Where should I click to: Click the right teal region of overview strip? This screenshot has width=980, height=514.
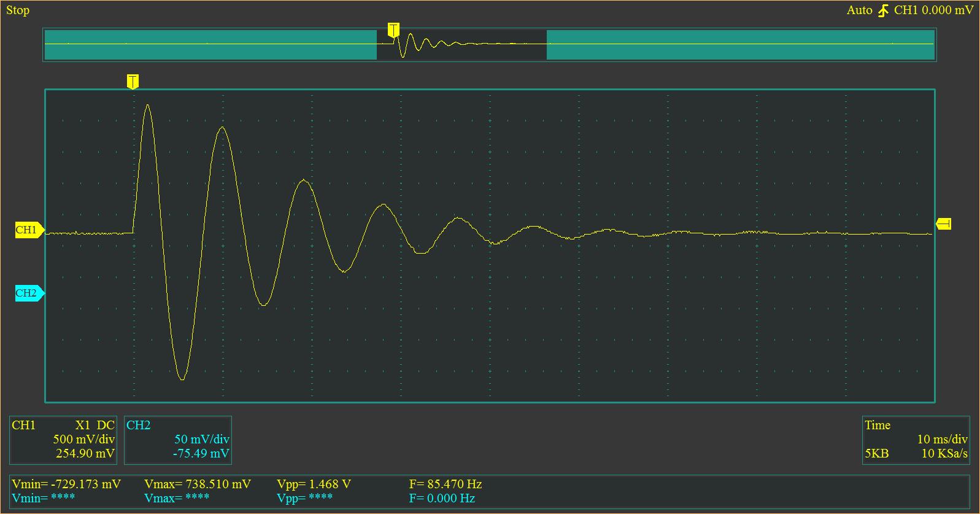pyautogui.click(x=740, y=45)
